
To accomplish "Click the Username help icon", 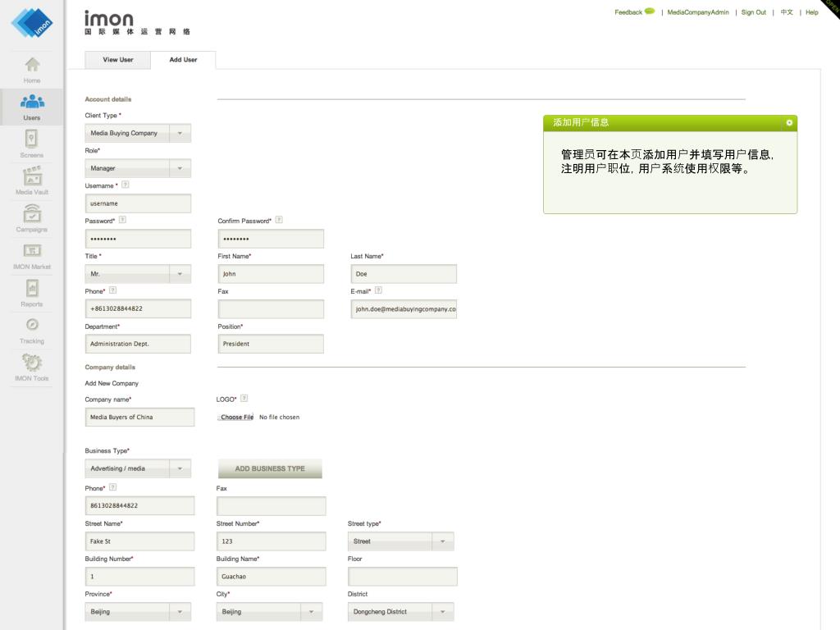I will pyautogui.click(x=126, y=185).
